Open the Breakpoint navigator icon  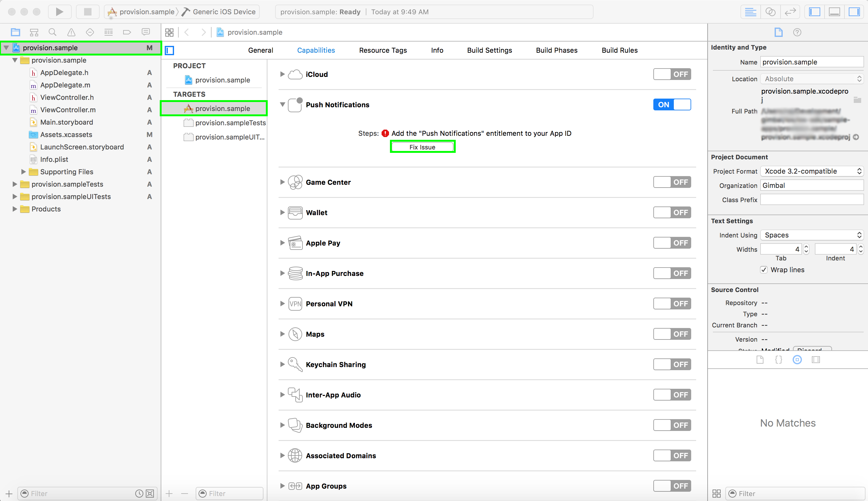click(127, 32)
